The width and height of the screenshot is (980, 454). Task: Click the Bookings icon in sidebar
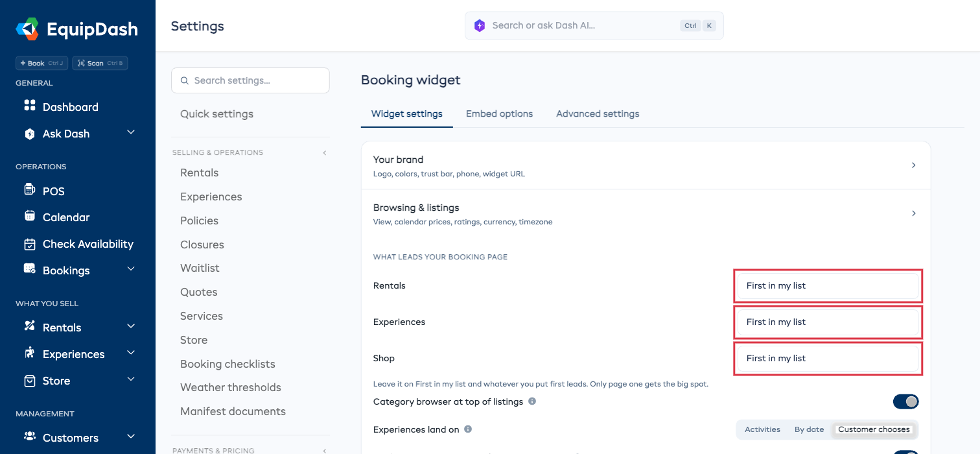(29, 269)
